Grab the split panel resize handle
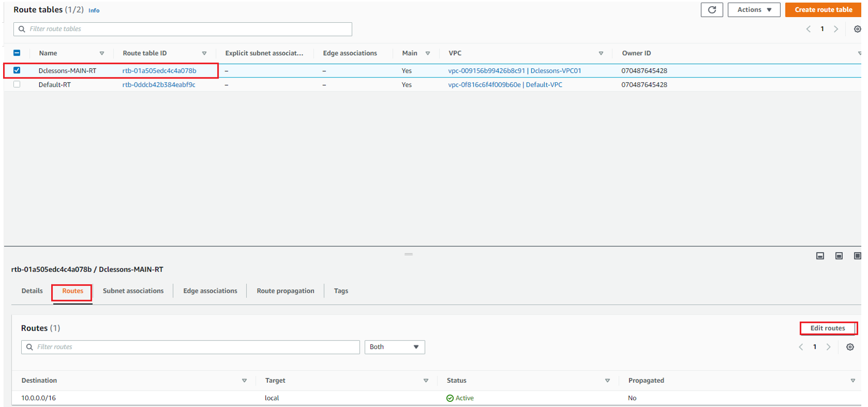The width and height of the screenshot is (868, 407). click(x=408, y=254)
